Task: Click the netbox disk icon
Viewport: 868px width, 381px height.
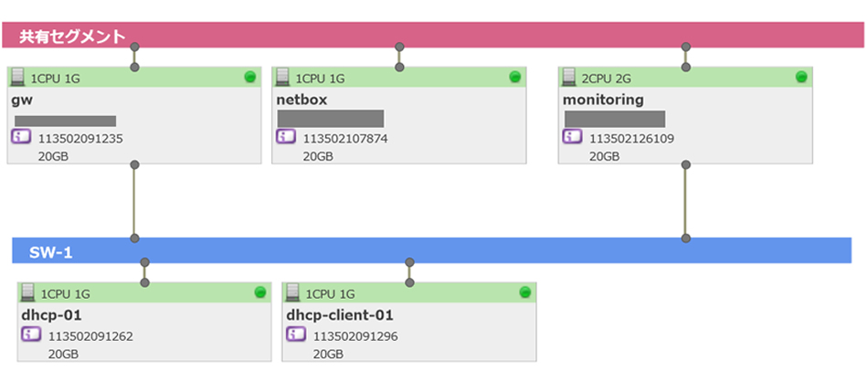Action: 286,137
